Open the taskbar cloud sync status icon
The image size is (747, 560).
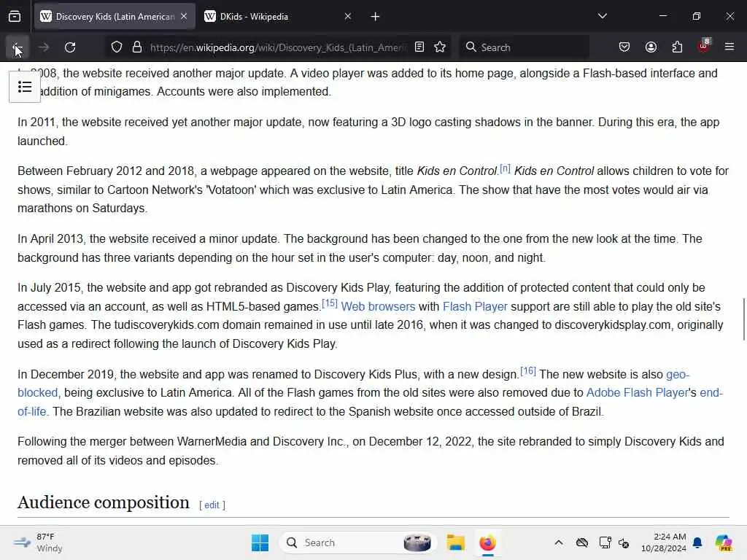(x=581, y=542)
